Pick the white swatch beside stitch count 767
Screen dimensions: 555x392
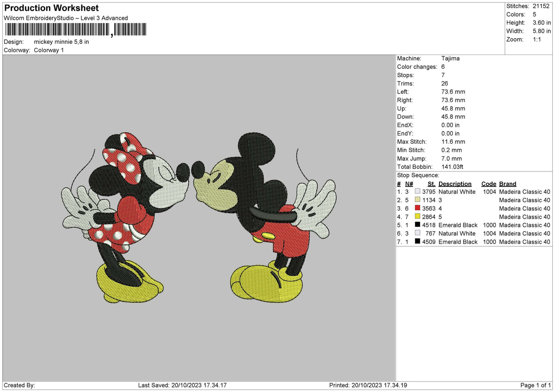[x=418, y=233]
